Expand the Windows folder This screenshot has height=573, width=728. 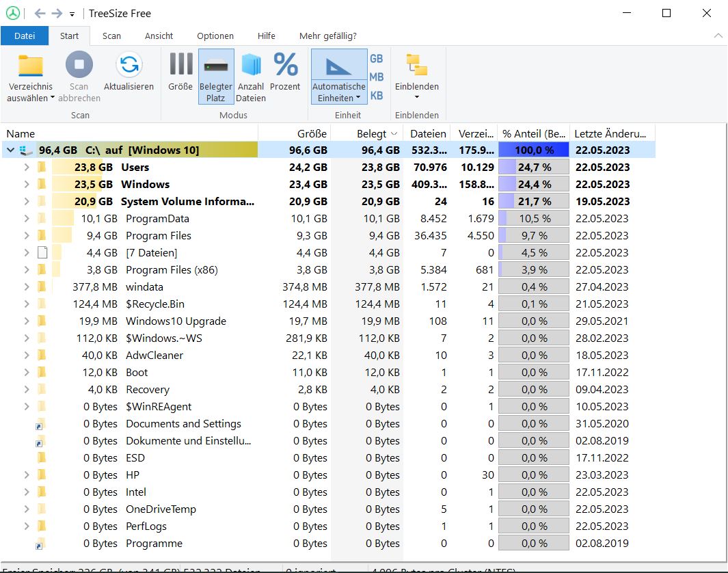point(27,185)
